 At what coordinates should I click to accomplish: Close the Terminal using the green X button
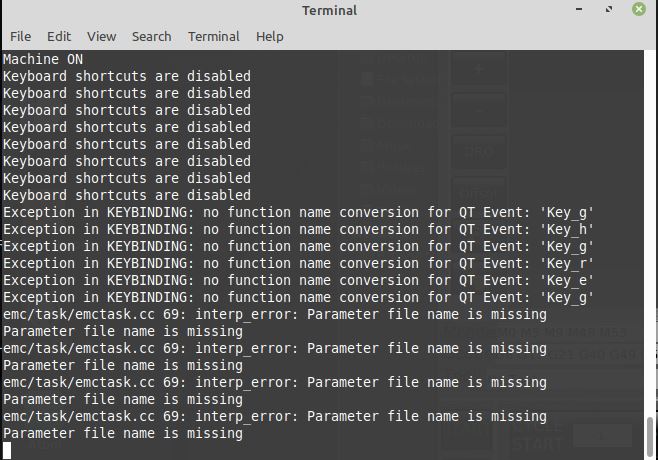(639, 9)
